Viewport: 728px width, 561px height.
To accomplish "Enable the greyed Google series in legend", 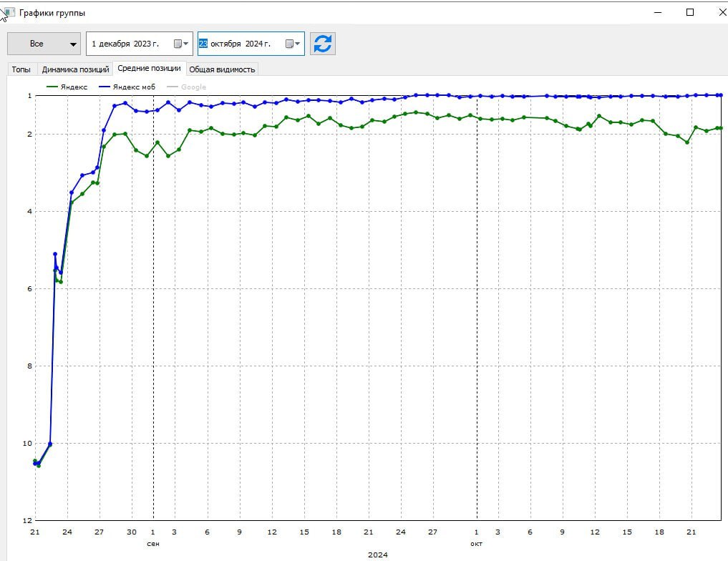I will [193, 87].
